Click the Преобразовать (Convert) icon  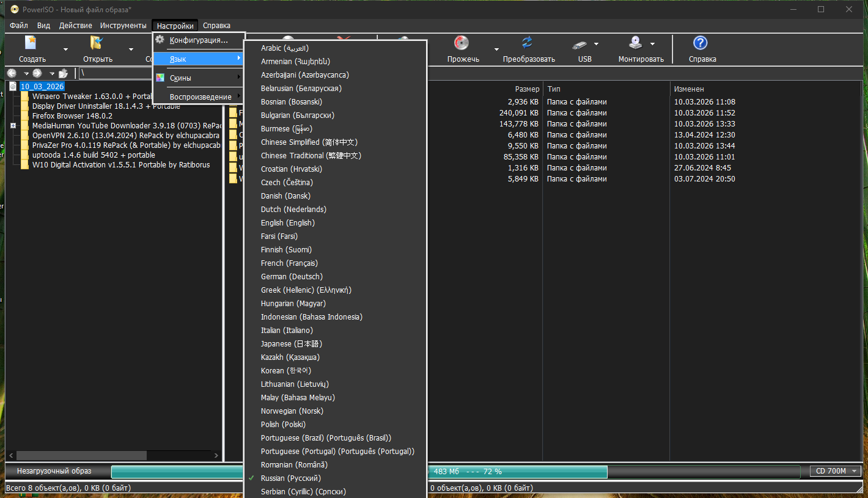pos(528,43)
